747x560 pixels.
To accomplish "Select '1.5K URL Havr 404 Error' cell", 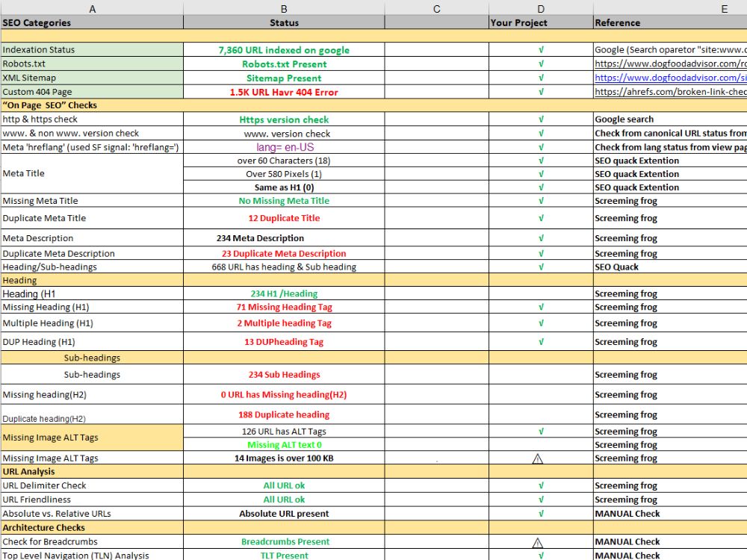I will [x=284, y=92].
